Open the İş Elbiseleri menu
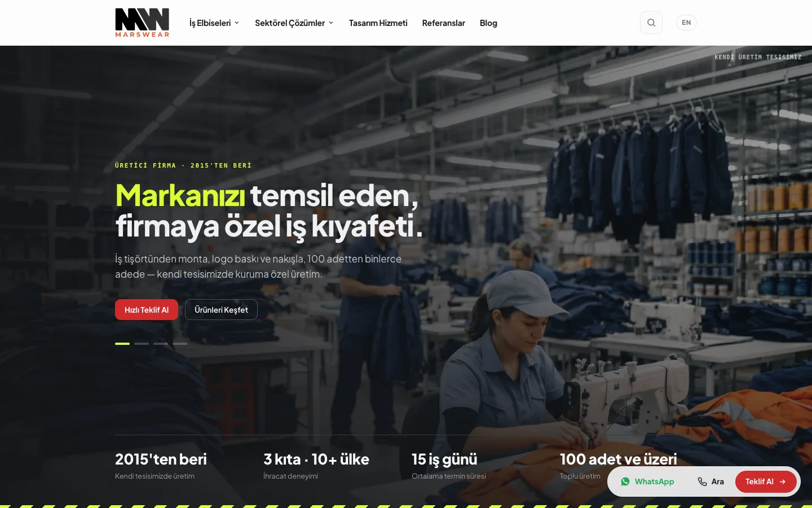This screenshot has height=508, width=812. coord(214,23)
